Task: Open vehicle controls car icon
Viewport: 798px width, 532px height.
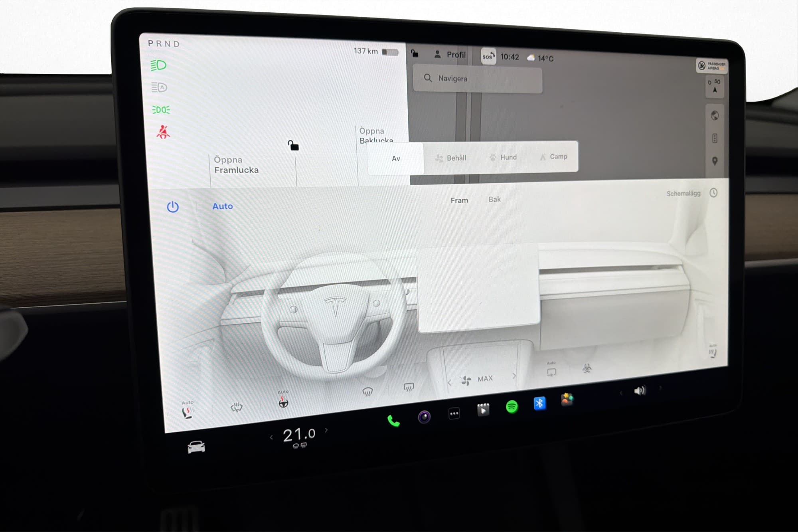Action: click(196, 447)
